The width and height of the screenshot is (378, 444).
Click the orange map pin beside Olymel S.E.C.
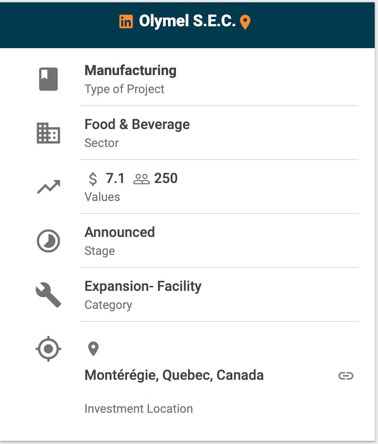click(245, 22)
